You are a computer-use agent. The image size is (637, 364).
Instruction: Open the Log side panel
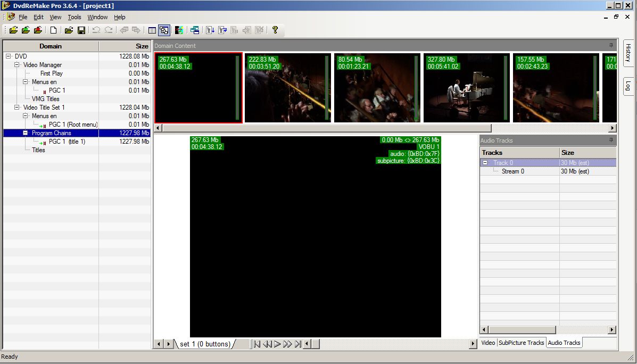tap(628, 86)
